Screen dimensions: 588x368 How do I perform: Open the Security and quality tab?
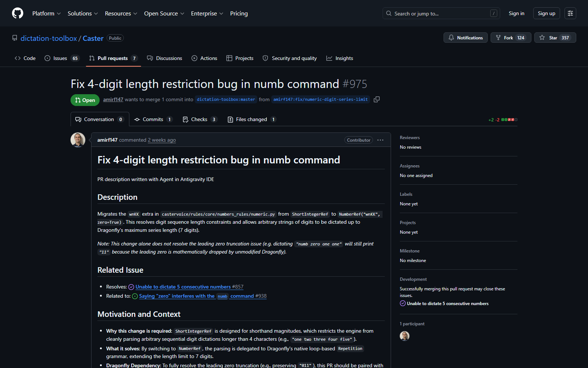pos(290,58)
